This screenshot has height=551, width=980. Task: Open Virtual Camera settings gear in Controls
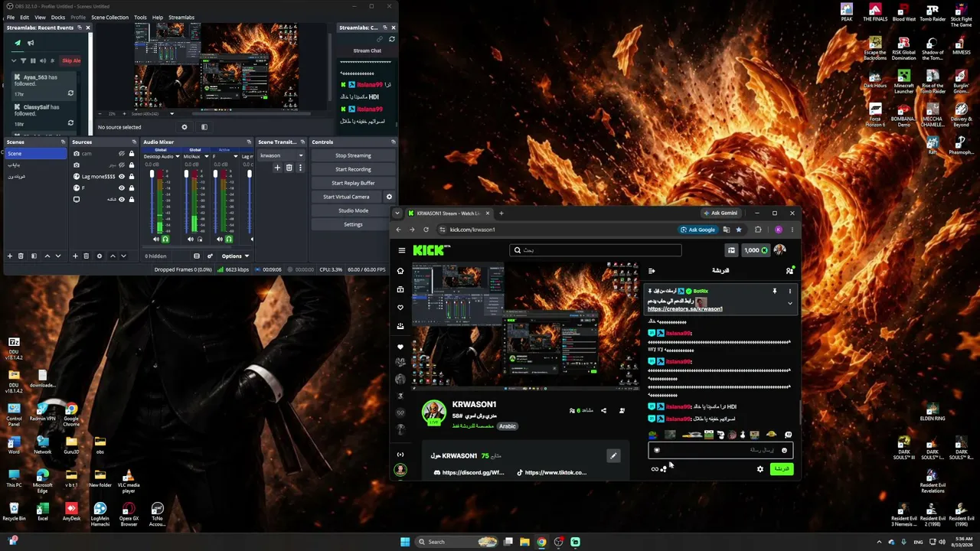click(x=389, y=197)
